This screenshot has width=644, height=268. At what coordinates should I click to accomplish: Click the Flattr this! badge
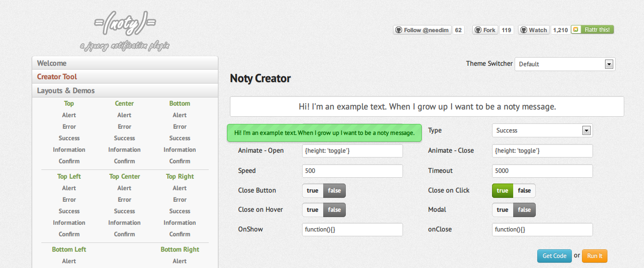click(593, 30)
